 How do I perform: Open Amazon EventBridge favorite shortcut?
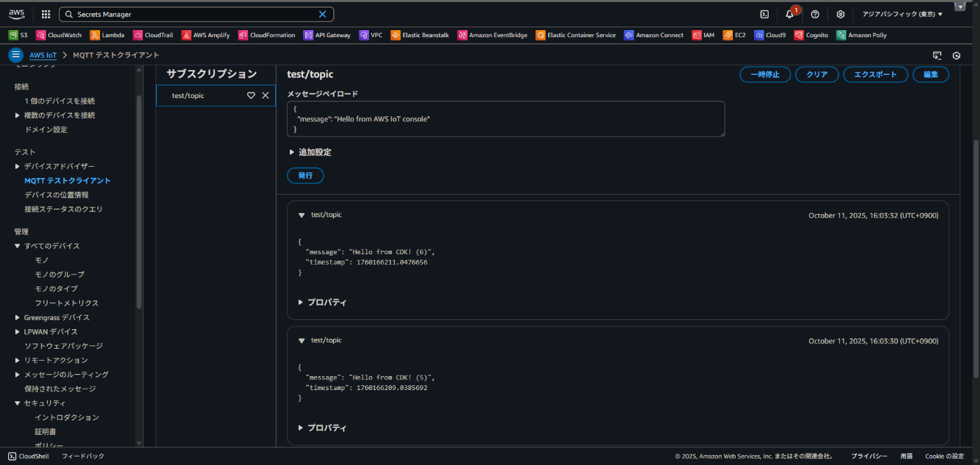tap(493, 35)
